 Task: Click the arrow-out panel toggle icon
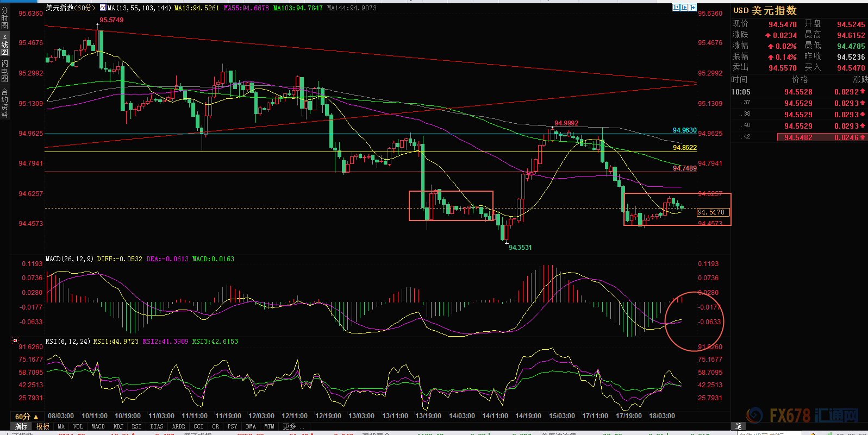693,8
